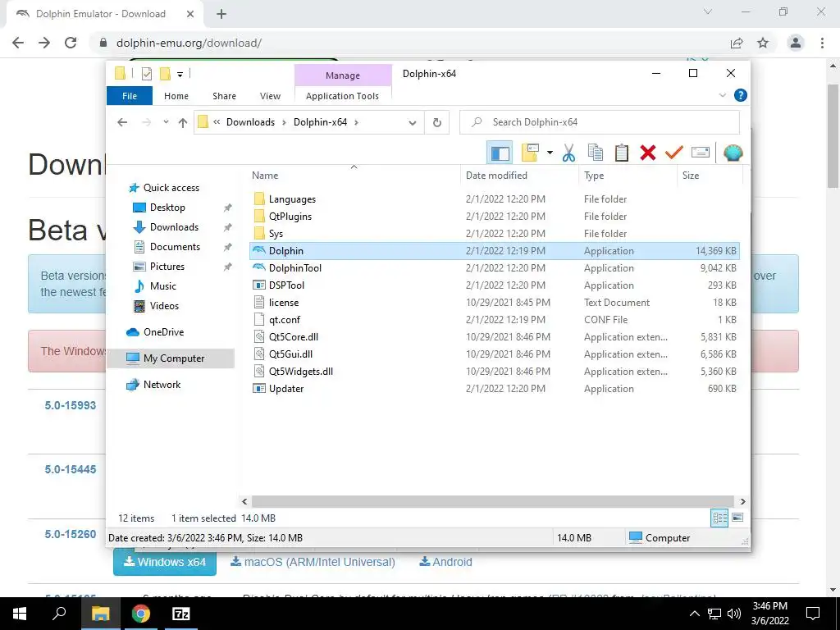Open Documents in navigation pane
Screen dimensions: 840x630
point(175,246)
